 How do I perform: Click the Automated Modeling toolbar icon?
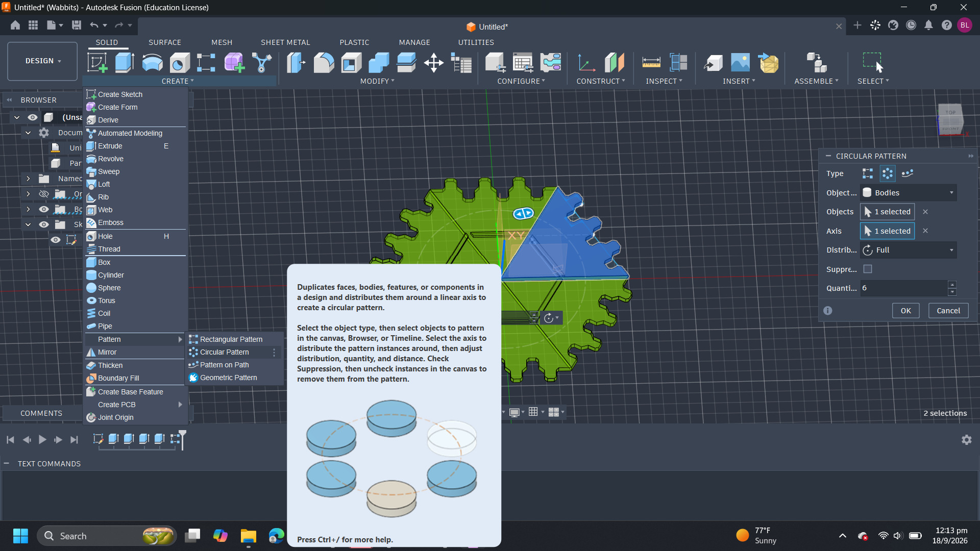click(262, 63)
